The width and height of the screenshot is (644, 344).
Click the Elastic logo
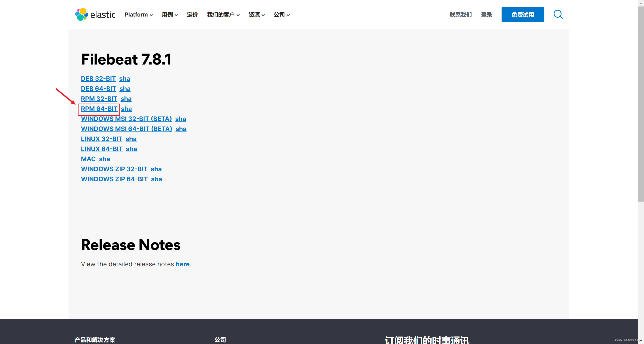[95, 14]
